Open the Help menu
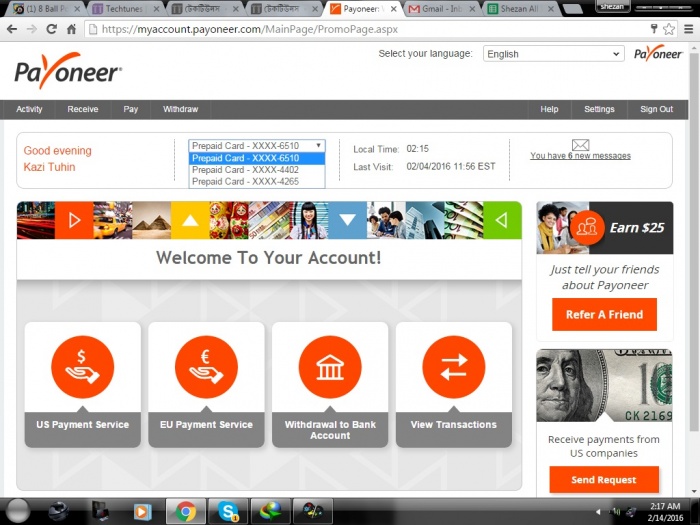Screen dimensions: 700x525 (x=549, y=109)
